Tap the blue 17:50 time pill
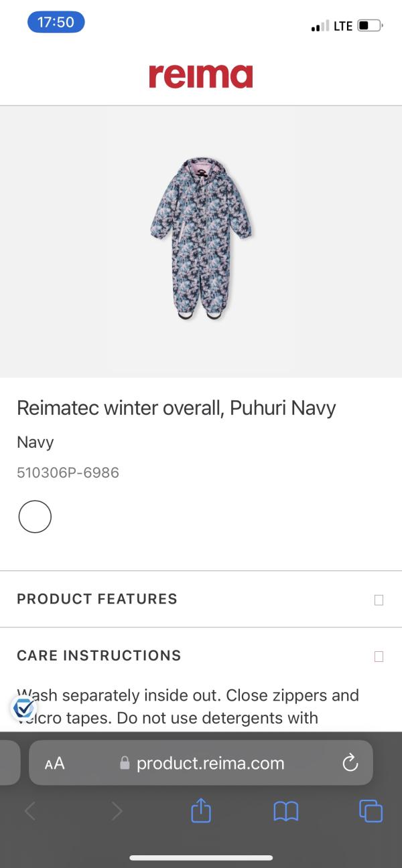The width and height of the screenshot is (402, 868). point(56,22)
